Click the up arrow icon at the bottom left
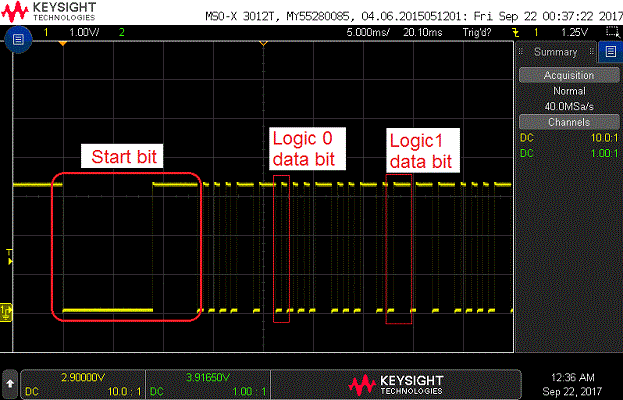The width and height of the screenshot is (623, 400). [10, 384]
